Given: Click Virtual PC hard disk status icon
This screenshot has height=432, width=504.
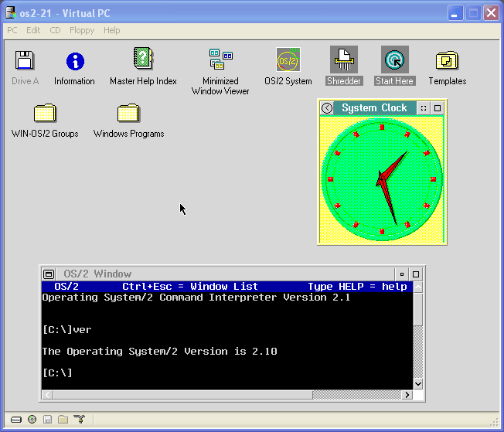Looking at the screenshot, I should tap(16, 420).
